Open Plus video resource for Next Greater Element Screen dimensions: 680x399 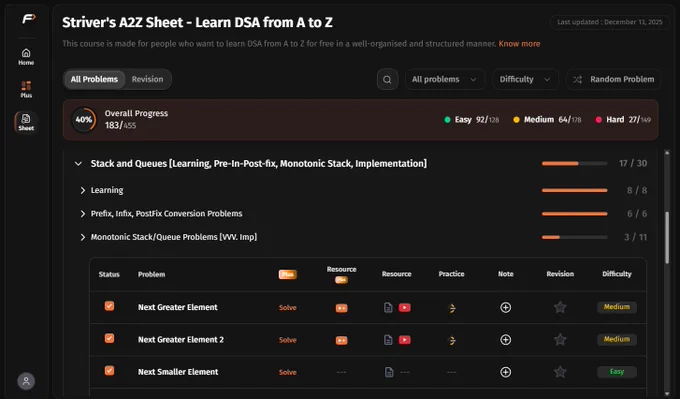pyautogui.click(x=341, y=308)
